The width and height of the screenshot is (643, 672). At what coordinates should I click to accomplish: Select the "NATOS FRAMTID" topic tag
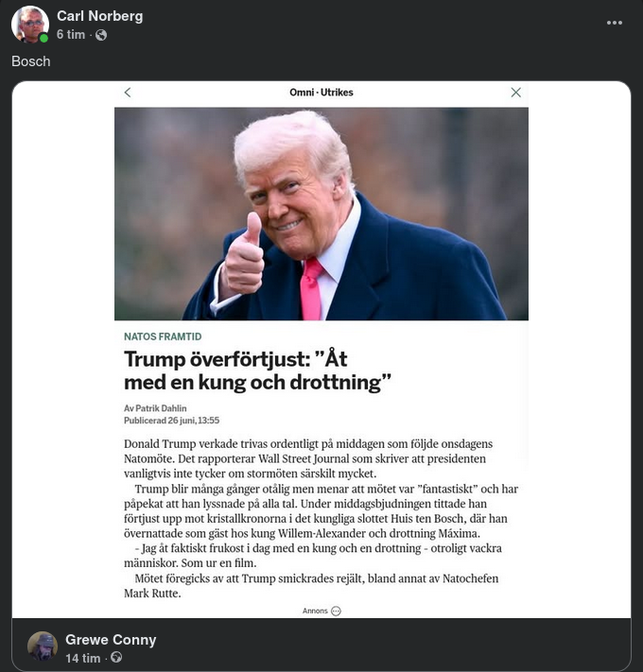point(163,336)
